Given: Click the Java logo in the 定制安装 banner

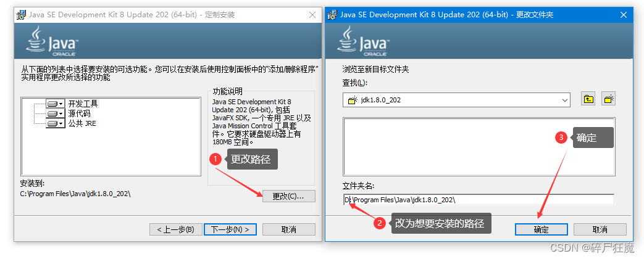Looking at the screenshot, I should (x=52, y=41).
